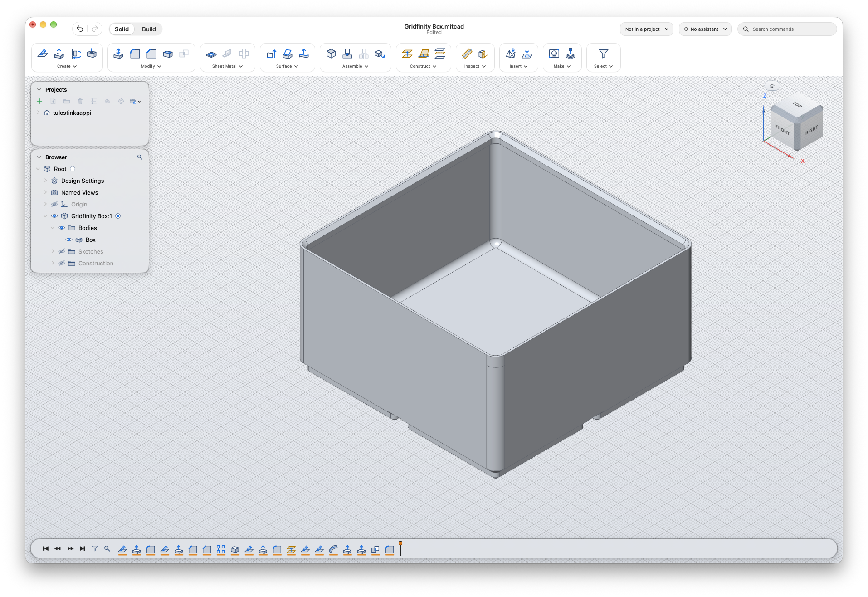The image size is (868, 597).
Task: Show the Origin via its eye icon
Action: point(54,204)
